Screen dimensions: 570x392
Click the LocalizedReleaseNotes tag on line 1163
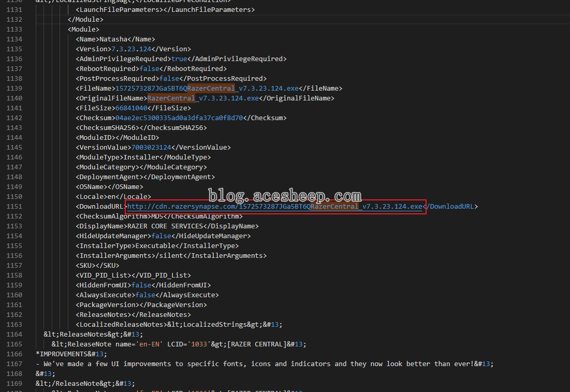pos(122,324)
